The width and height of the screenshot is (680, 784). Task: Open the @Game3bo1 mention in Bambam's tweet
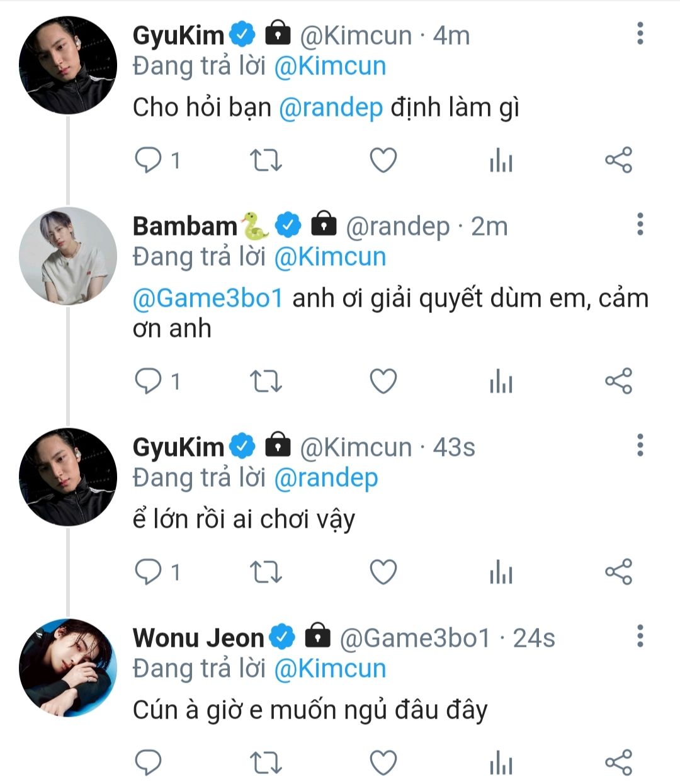208,298
